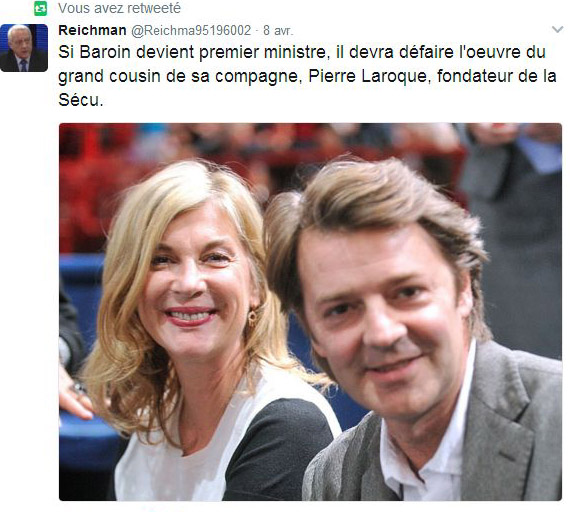Click the Reichman display name
This screenshot has height=512, width=570.
92,30
